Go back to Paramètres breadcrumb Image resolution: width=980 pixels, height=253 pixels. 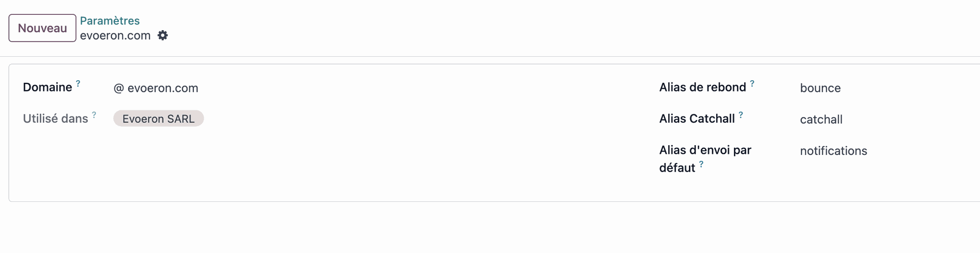pos(110,21)
